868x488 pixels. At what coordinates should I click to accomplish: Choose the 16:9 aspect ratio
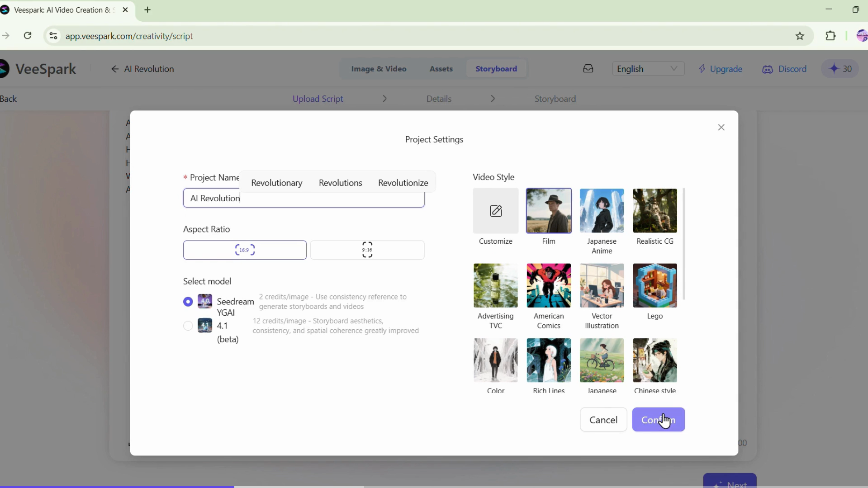245,250
